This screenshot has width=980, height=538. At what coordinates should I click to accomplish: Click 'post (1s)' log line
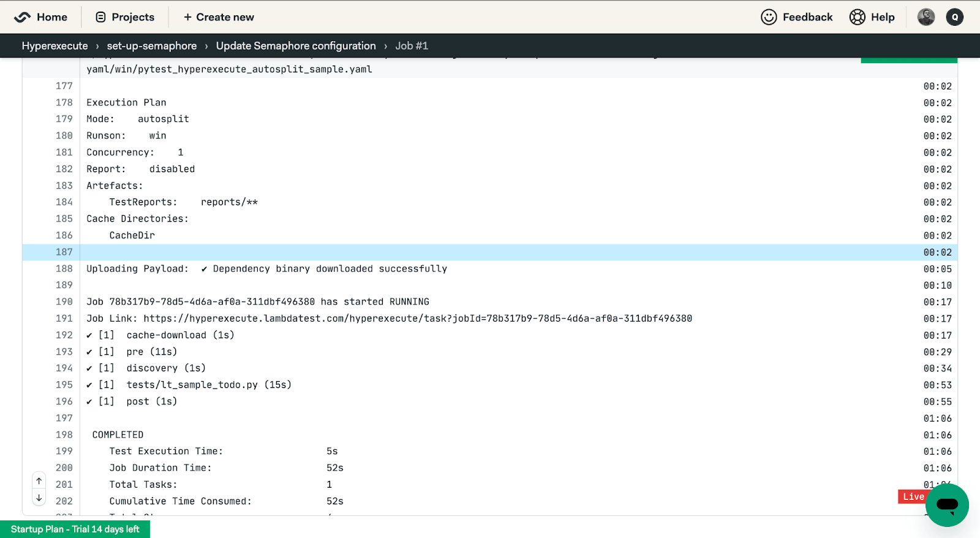tap(132, 401)
